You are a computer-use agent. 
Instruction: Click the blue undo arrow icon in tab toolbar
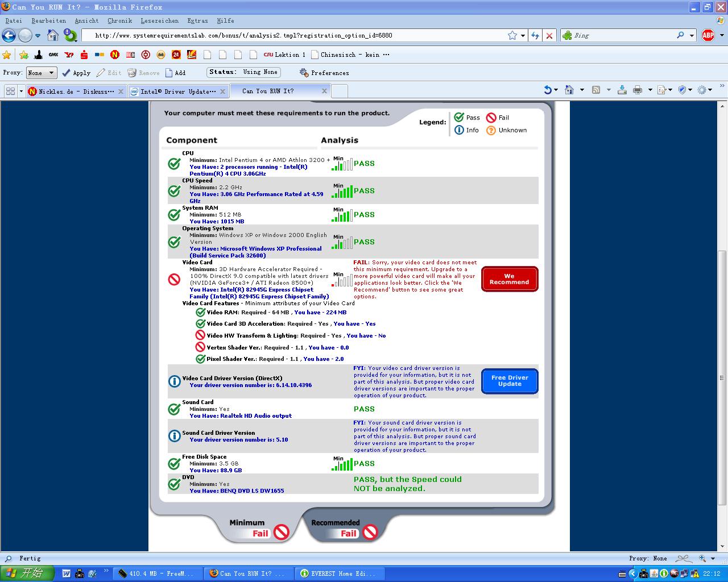point(548,90)
